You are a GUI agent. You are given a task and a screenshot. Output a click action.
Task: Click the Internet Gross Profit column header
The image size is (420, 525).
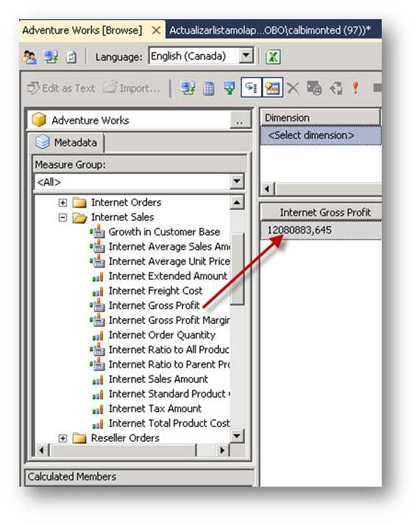pyautogui.click(x=321, y=212)
